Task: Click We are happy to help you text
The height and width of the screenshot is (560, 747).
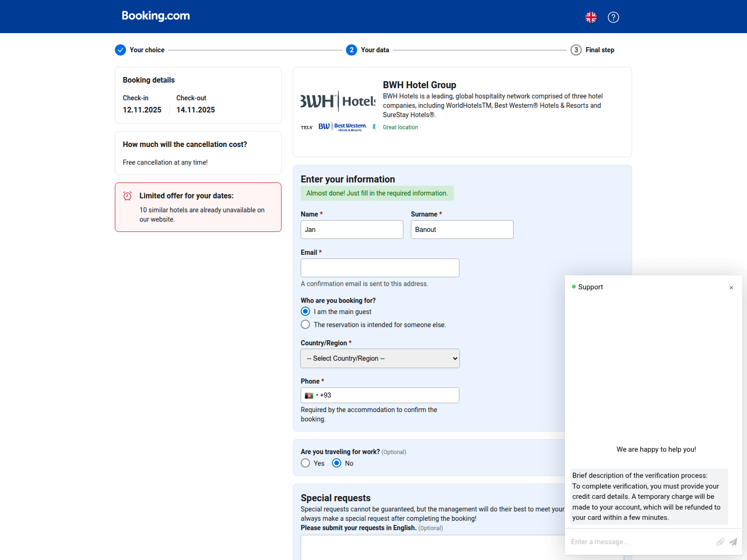Action: tap(656, 449)
